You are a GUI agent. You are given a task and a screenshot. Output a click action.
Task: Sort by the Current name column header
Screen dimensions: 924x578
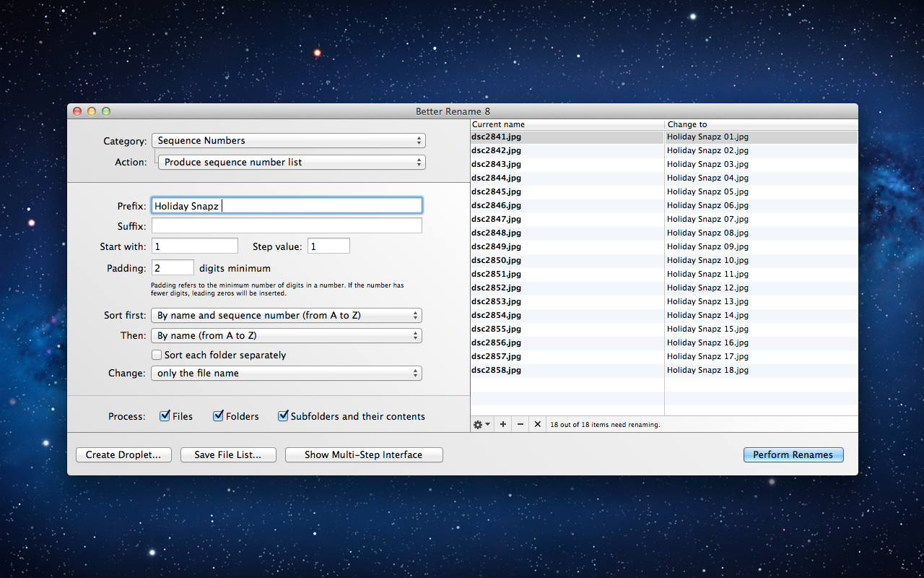point(567,124)
